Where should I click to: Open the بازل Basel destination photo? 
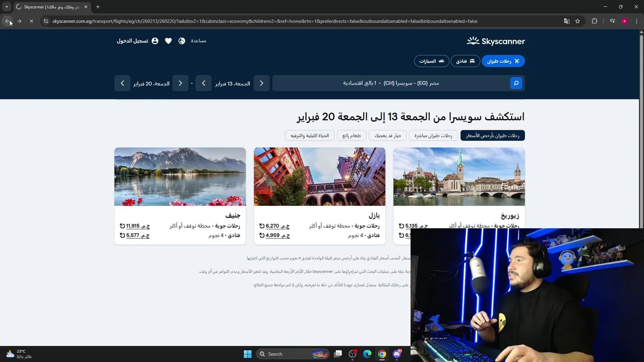[x=319, y=176]
